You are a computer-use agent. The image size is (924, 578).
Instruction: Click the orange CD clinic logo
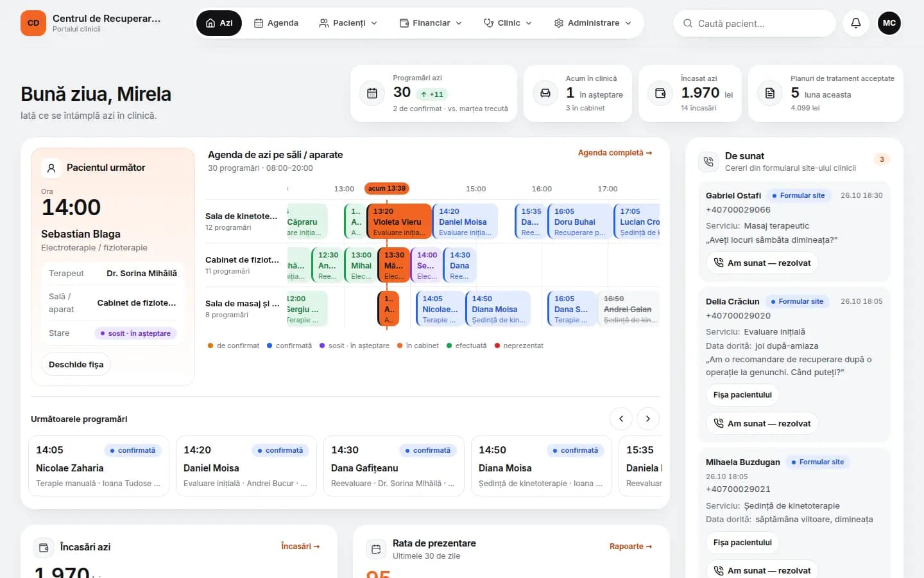tap(33, 23)
